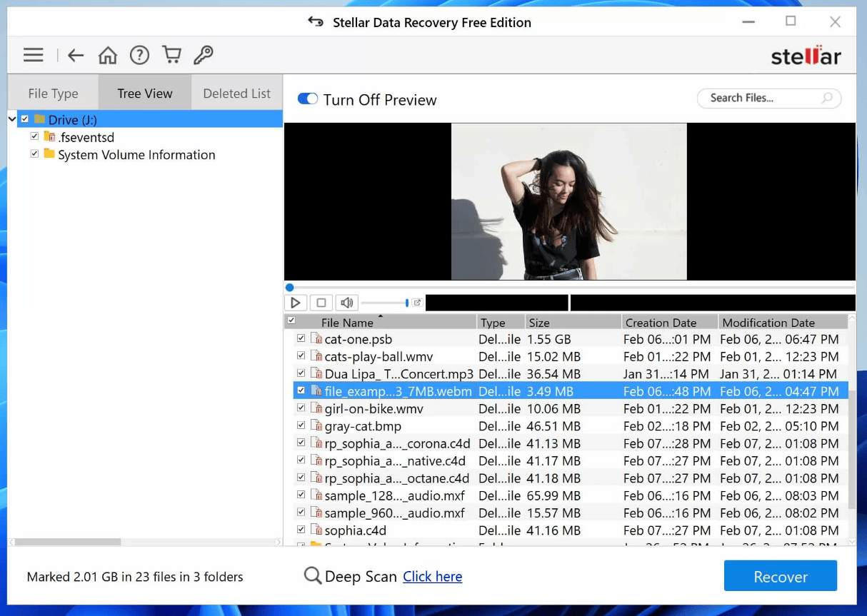Screen dimensions: 867x616
Task: Go back with the arrow icon
Action: 76,55
